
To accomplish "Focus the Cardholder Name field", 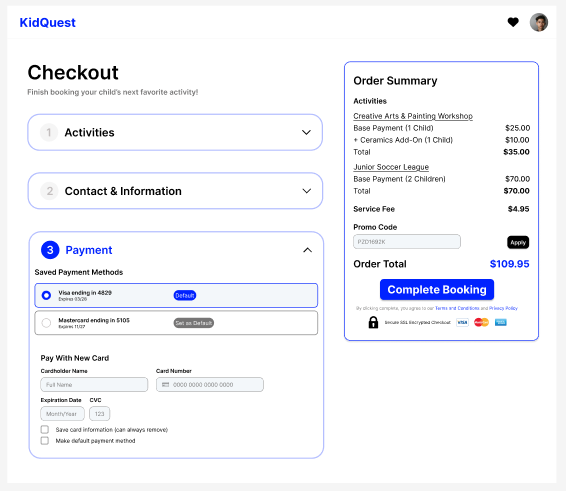I will (x=94, y=384).
